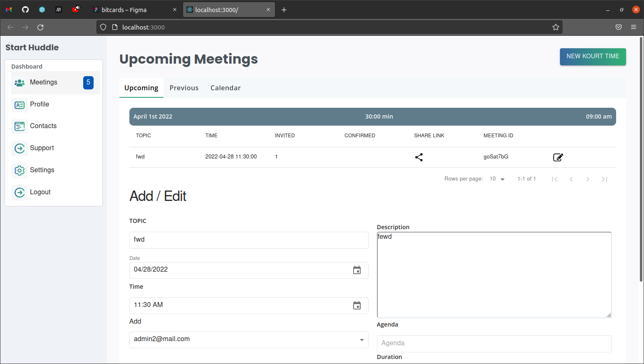Click the edit icon for meeting goSat7bG
The image size is (644, 364).
[558, 157]
